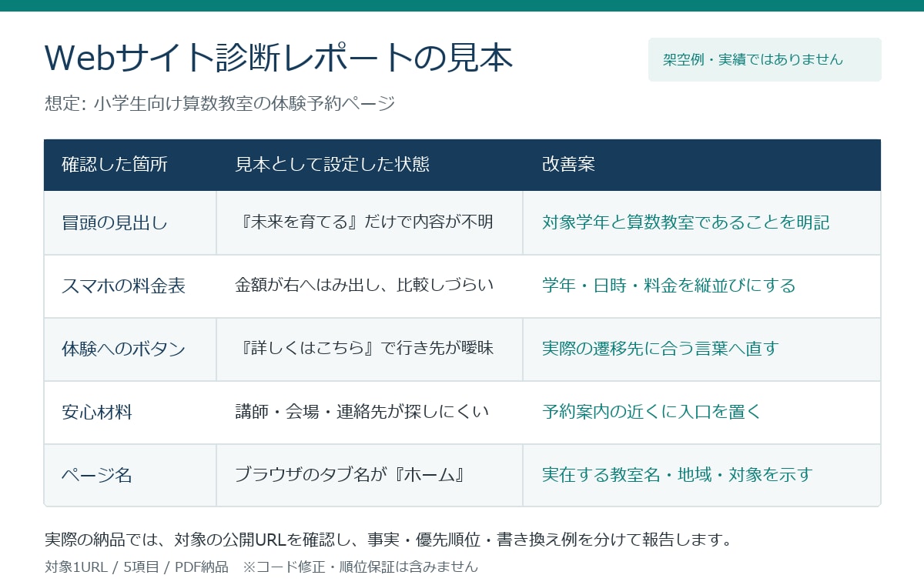Viewport: 924px width, 585px height.
Task: Select the cell '体験へのボタン'
Action: [x=130, y=349]
